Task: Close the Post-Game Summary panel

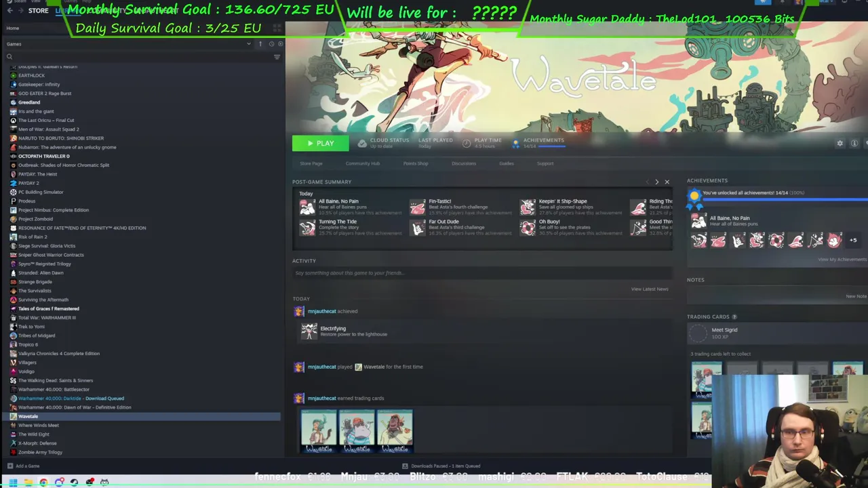Action: pos(667,182)
